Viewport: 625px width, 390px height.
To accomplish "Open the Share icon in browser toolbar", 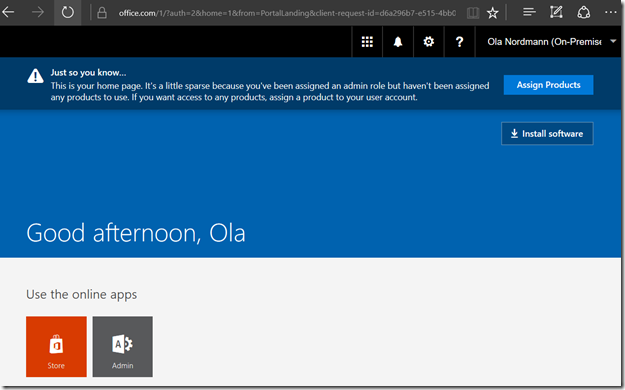I will pos(584,12).
